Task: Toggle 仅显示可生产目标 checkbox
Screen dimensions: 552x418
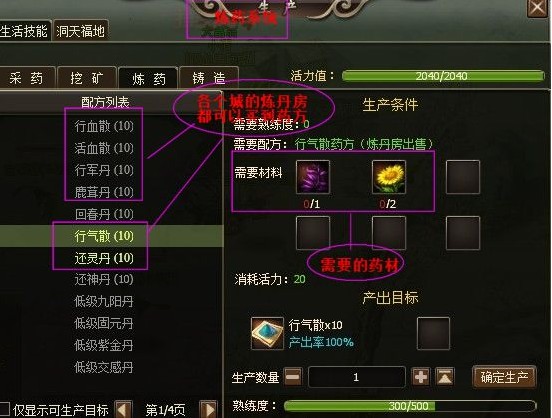Action: pos(4,409)
